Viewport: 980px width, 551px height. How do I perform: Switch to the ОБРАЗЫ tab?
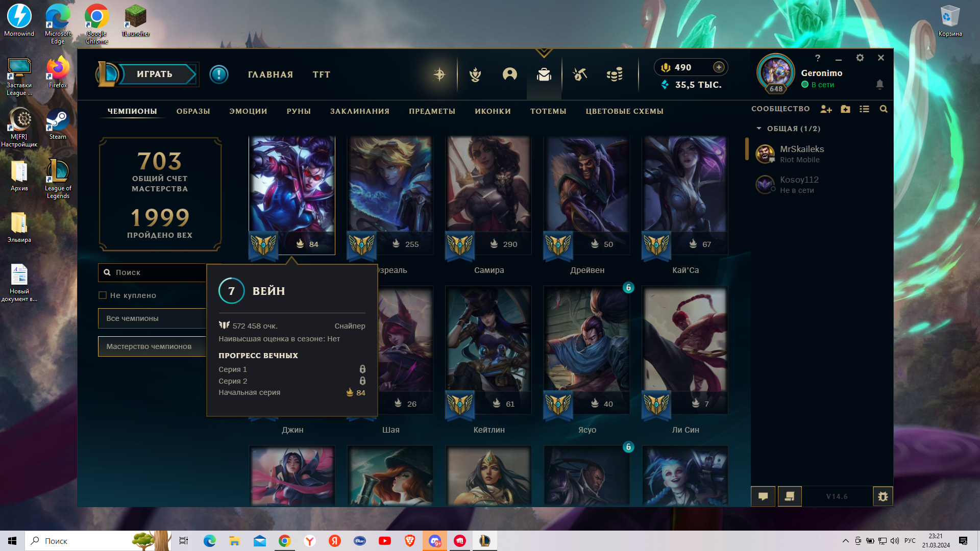pos(193,111)
